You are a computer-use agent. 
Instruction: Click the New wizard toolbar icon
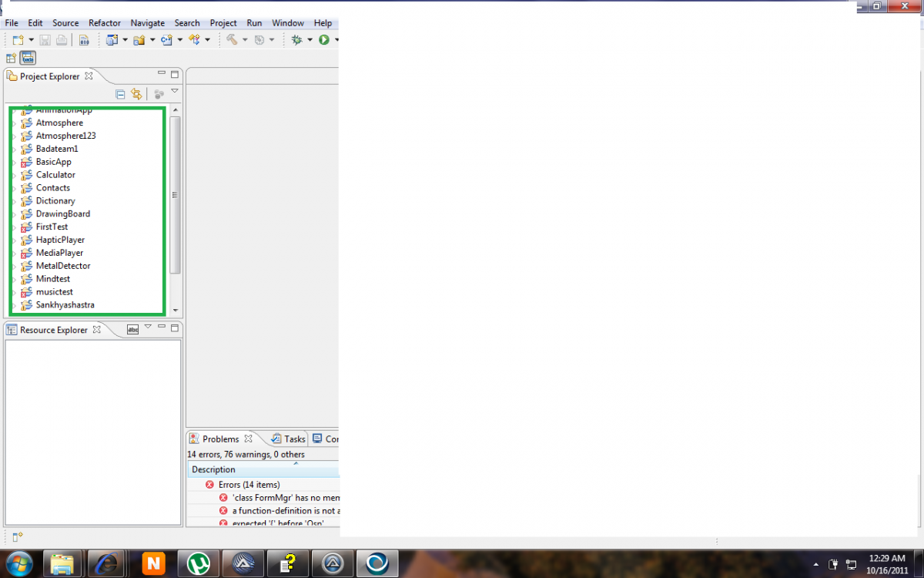point(18,40)
